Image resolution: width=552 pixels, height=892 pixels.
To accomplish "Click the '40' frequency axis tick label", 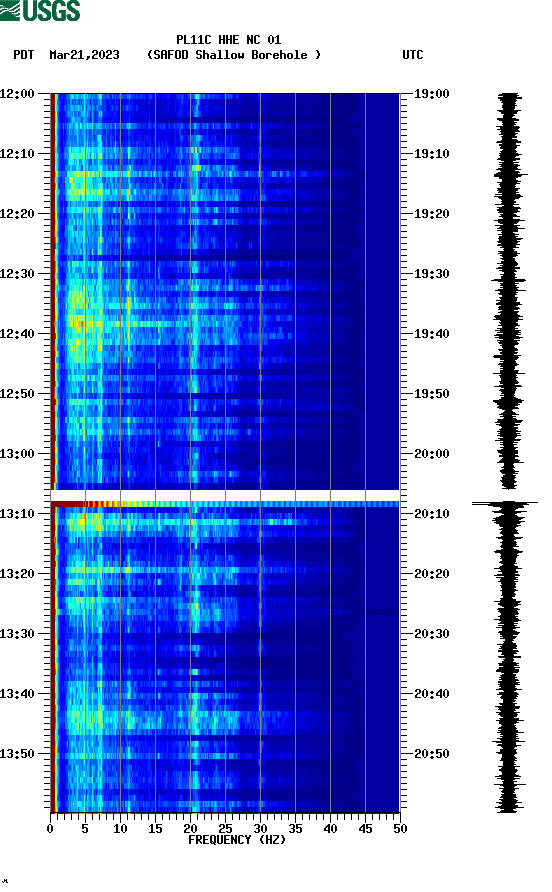I will click(330, 829).
